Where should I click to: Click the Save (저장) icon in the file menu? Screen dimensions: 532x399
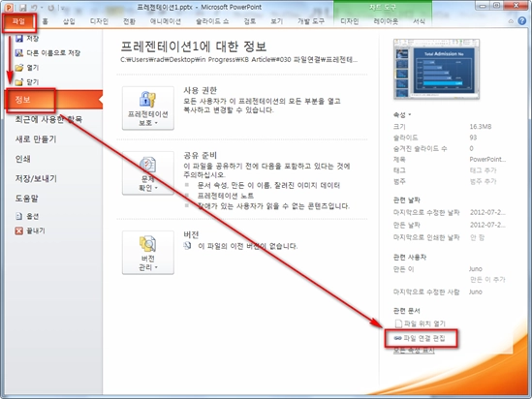click(19, 39)
